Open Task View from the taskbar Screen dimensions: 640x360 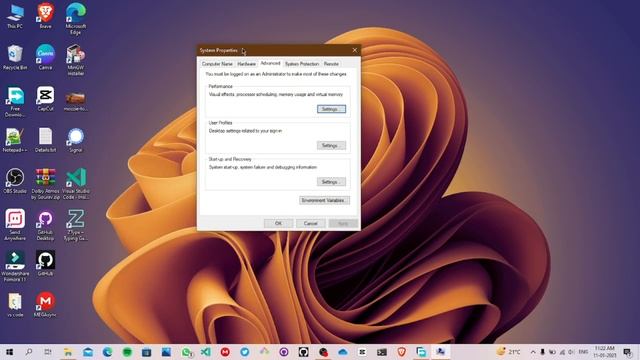pos(48,352)
